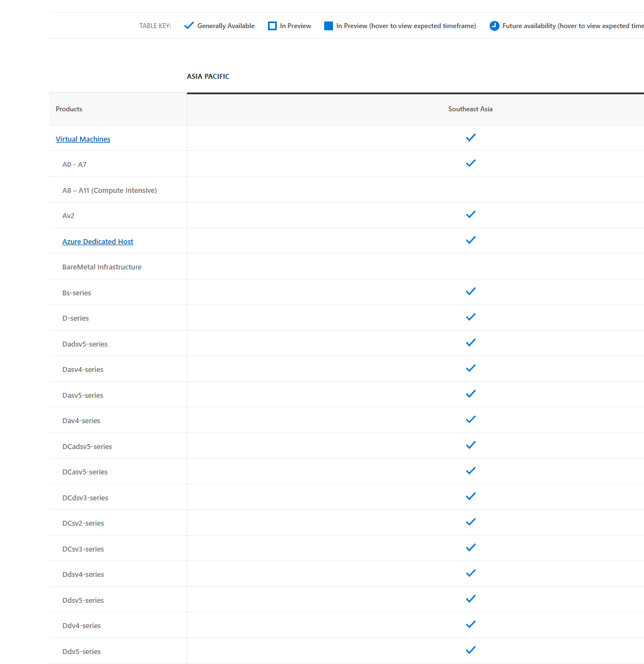Click the Generally Available checkmark key icon
The width and height of the screenshot is (644, 664).
[x=189, y=25]
